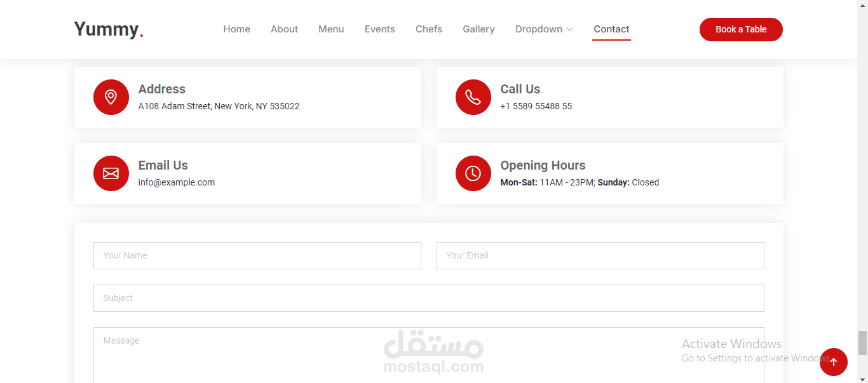Select the active Contact nav link
Viewport: 868px width, 383px height.
[x=611, y=29]
